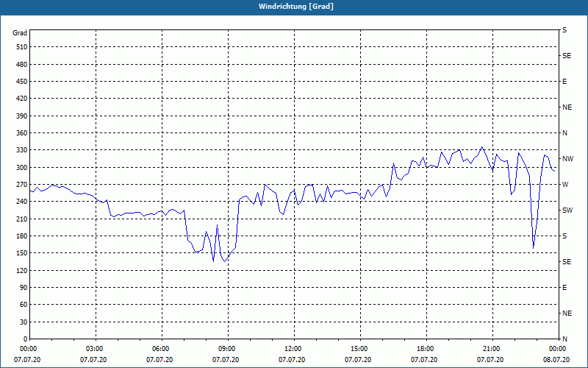
Task: Click the 180 degree axis label
Action: point(22,236)
